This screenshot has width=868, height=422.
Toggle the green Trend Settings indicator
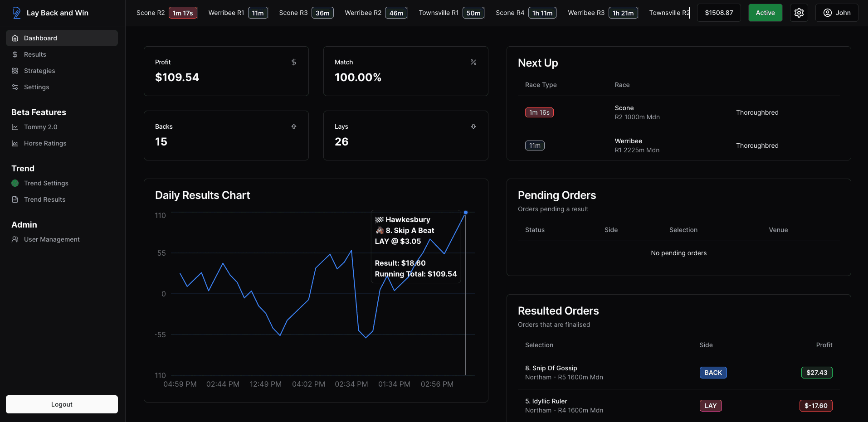[15, 183]
